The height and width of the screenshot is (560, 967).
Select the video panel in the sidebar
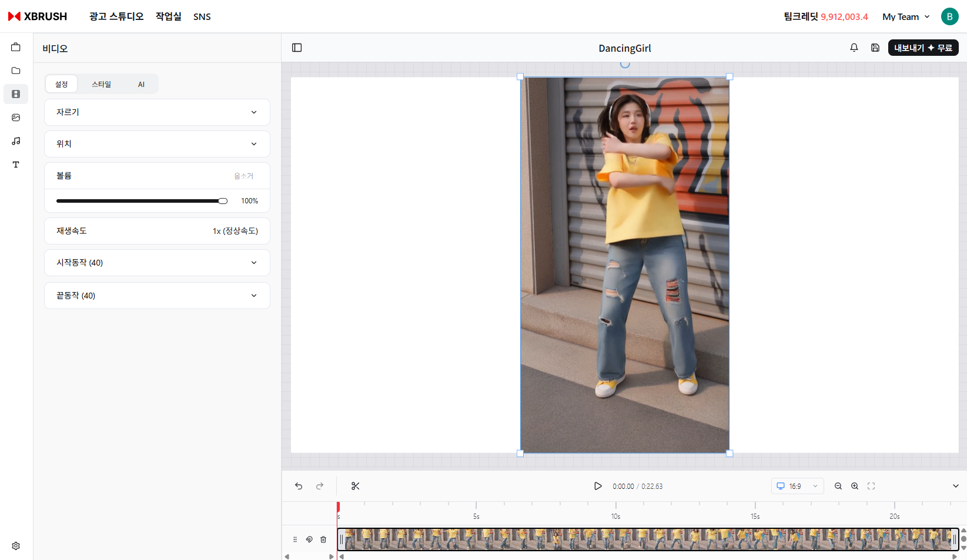(15, 94)
